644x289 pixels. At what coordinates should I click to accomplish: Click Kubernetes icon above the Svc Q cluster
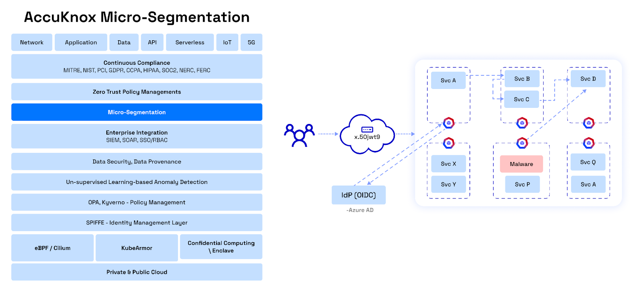tap(589, 142)
